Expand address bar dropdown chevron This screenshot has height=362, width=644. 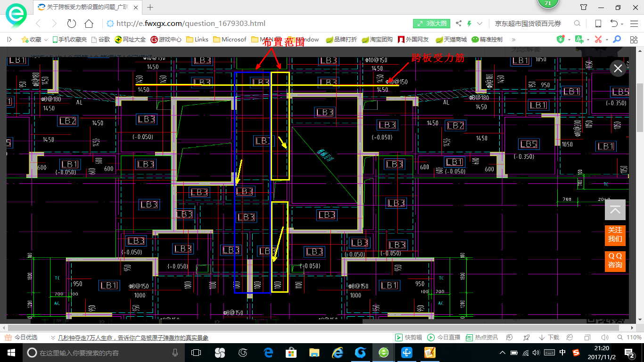pos(480,24)
